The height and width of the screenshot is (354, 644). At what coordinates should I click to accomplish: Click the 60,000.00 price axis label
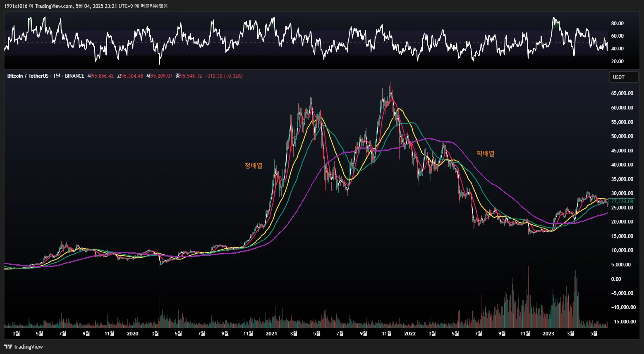point(622,108)
